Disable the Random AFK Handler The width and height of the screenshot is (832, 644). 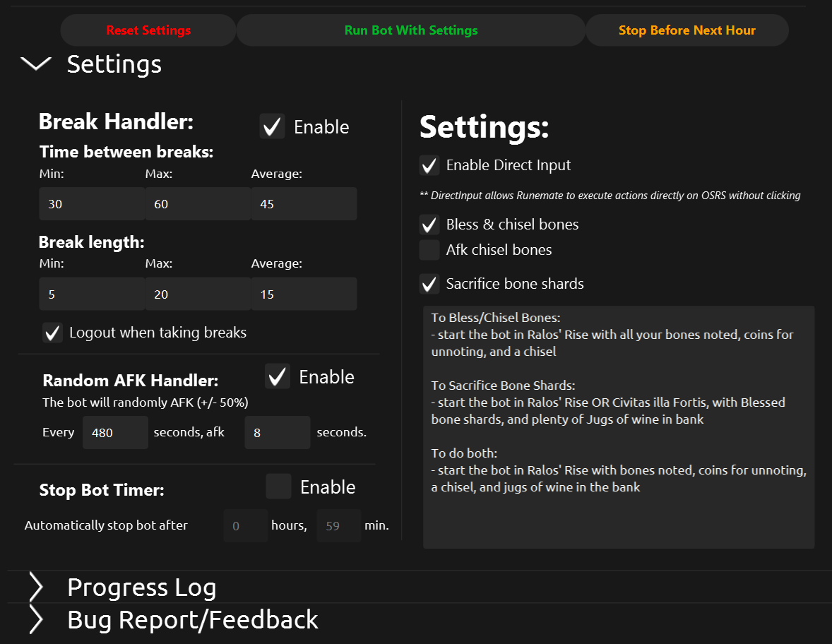pyautogui.click(x=278, y=376)
